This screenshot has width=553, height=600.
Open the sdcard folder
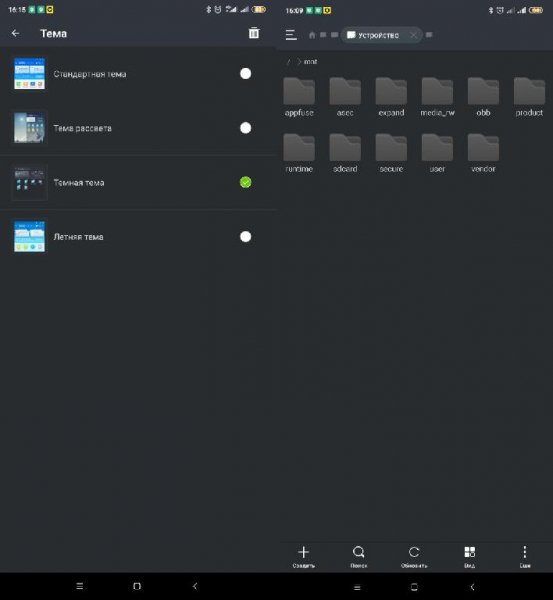click(x=345, y=153)
